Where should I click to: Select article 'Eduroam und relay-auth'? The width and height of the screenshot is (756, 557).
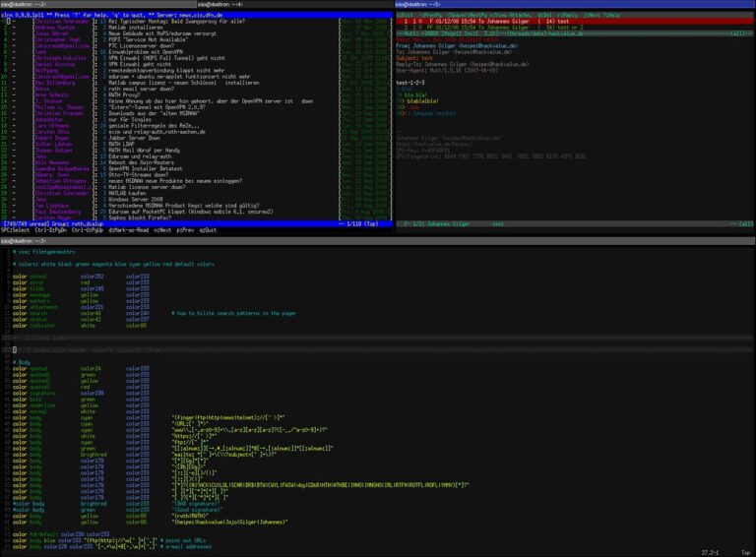(x=140, y=156)
